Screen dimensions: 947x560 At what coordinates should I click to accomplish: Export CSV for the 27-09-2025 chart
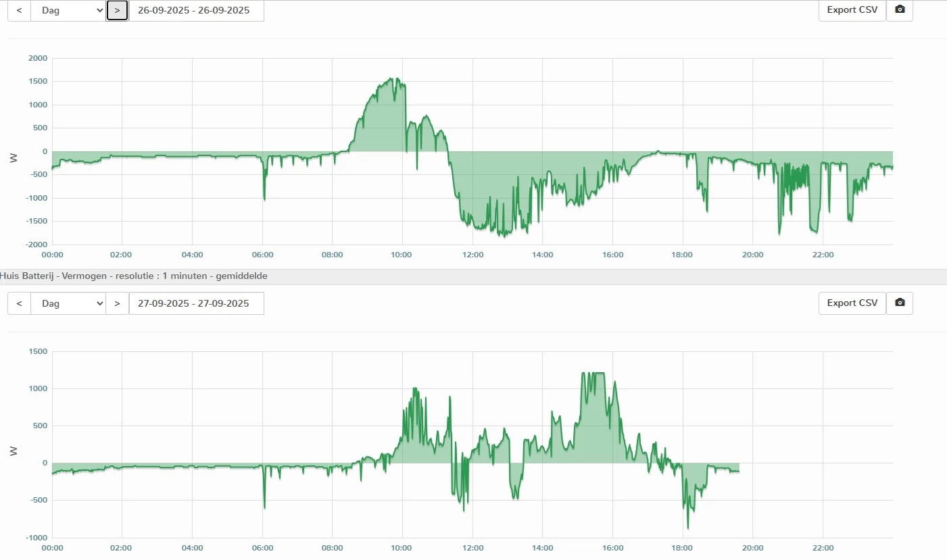click(x=852, y=303)
